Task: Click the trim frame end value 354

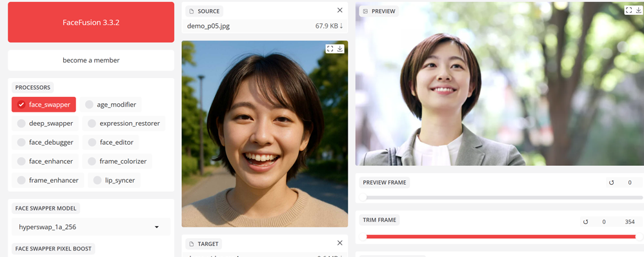Action: (630, 221)
